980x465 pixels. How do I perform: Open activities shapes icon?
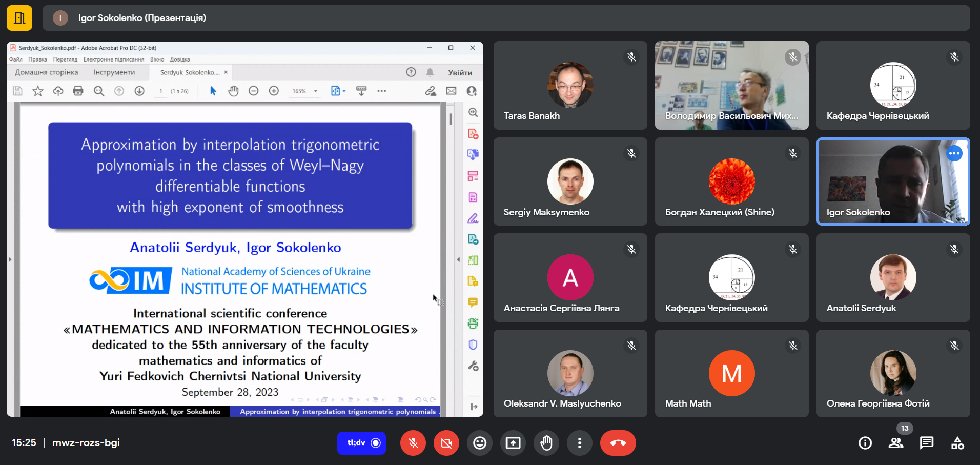[x=957, y=443]
